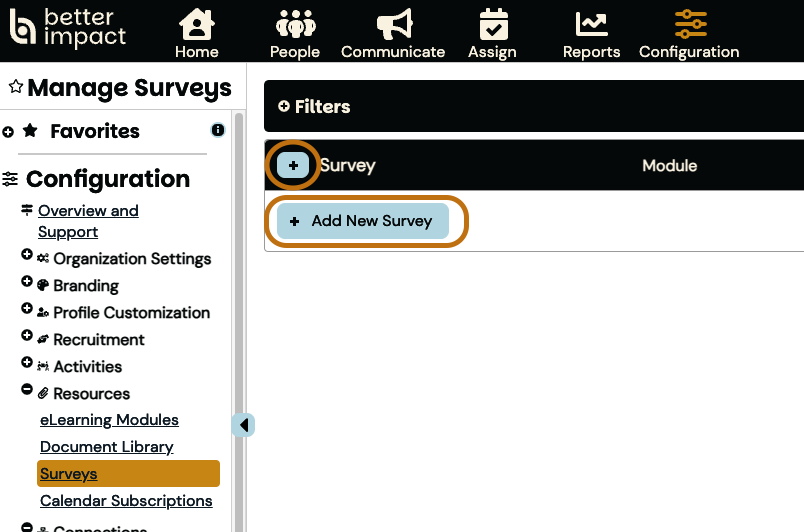Open the Document Library link
This screenshot has width=804, height=532.
(106, 447)
